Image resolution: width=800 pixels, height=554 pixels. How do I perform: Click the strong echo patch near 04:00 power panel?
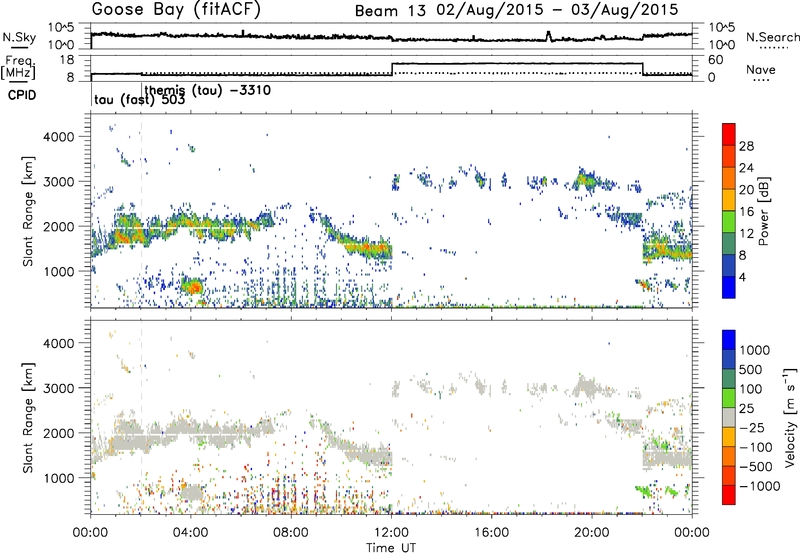click(x=193, y=286)
